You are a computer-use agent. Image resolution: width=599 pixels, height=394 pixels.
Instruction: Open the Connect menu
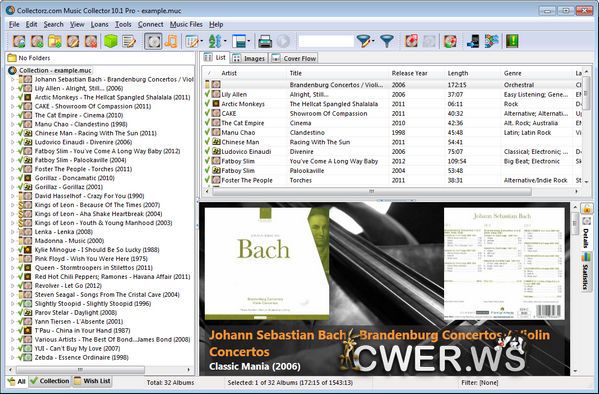point(151,24)
